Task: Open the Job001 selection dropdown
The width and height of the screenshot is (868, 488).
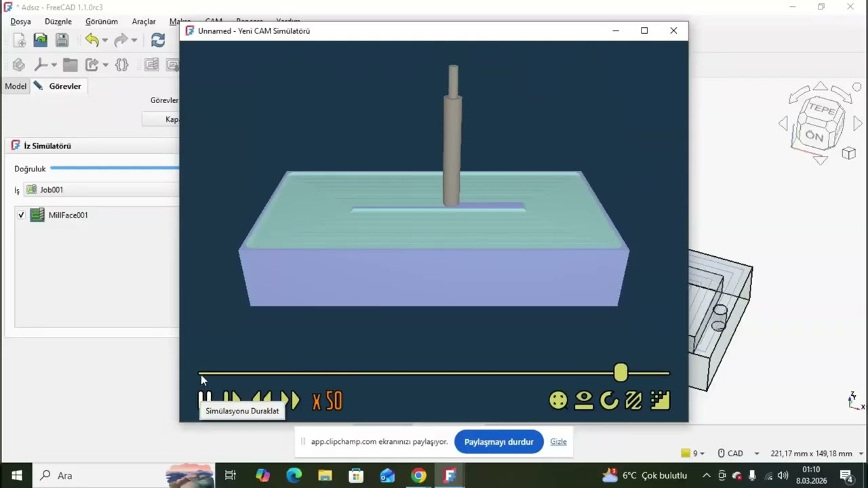Action: click(x=101, y=190)
